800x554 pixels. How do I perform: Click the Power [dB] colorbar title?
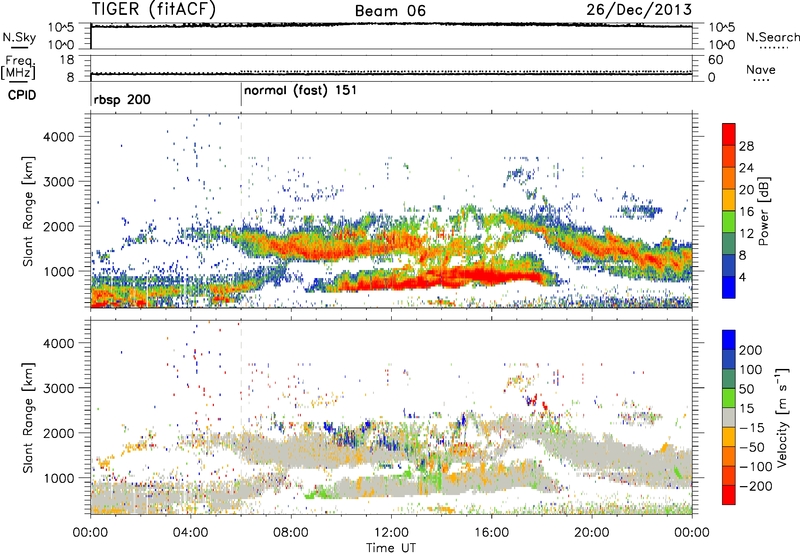tap(763, 211)
